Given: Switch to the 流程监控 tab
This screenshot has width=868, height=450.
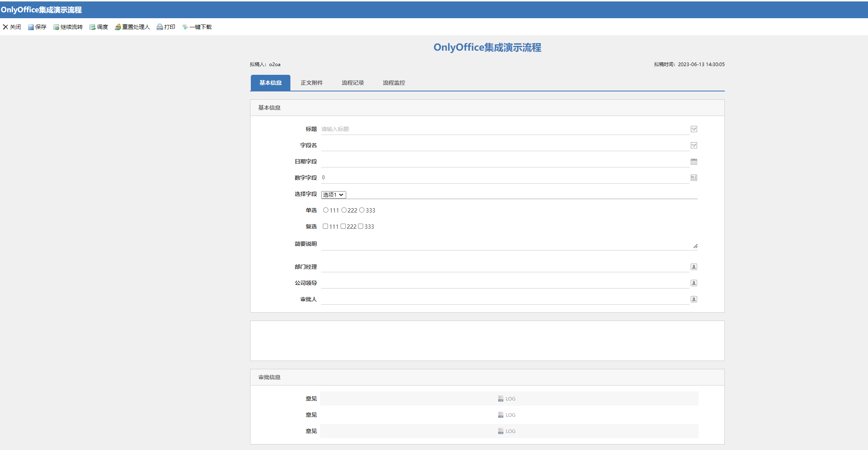Looking at the screenshot, I should 394,83.
